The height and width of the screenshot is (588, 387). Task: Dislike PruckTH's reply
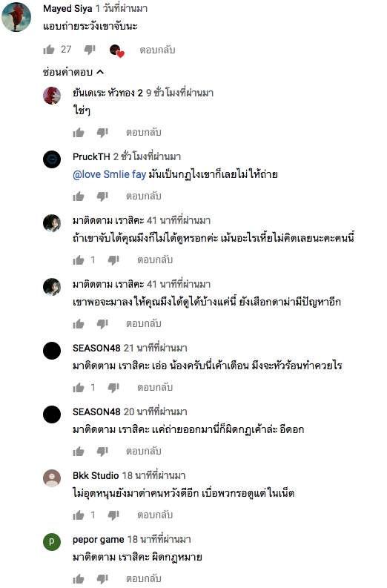pos(102,196)
